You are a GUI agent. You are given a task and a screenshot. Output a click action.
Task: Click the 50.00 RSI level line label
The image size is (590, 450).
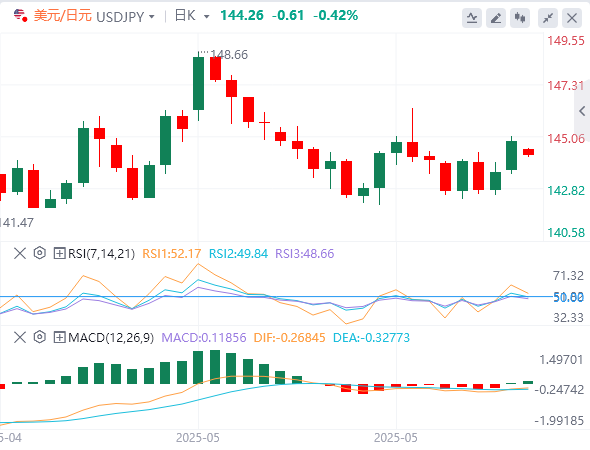point(568,297)
